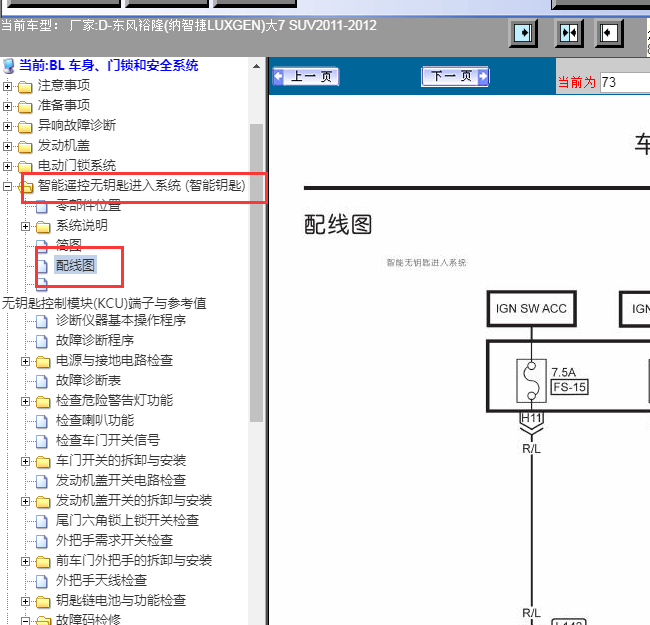Image resolution: width=650 pixels, height=625 pixels.
Task: Collapse the 智能遥控无钥匙进入系统 folder
Action: tap(7, 187)
